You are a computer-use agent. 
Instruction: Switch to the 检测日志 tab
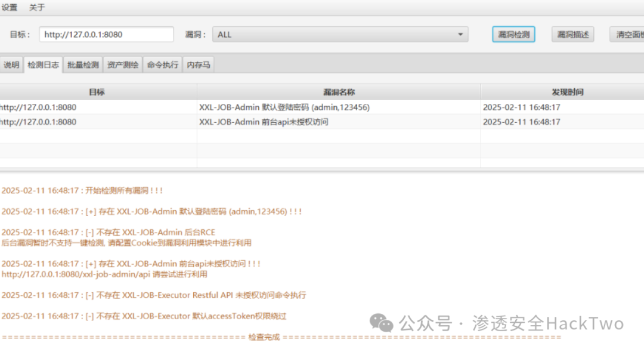(x=43, y=64)
